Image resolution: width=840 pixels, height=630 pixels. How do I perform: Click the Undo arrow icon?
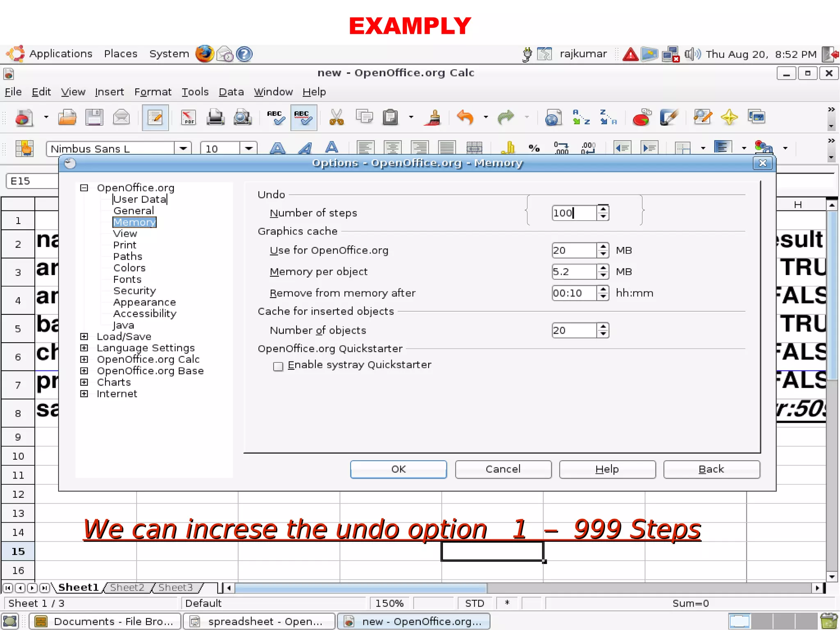click(465, 118)
